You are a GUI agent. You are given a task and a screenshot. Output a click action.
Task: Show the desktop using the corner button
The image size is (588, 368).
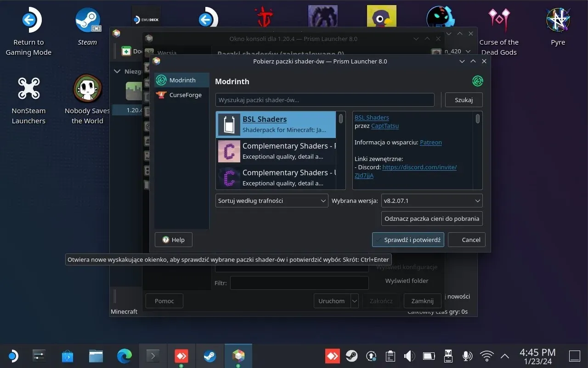(x=575, y=356)
